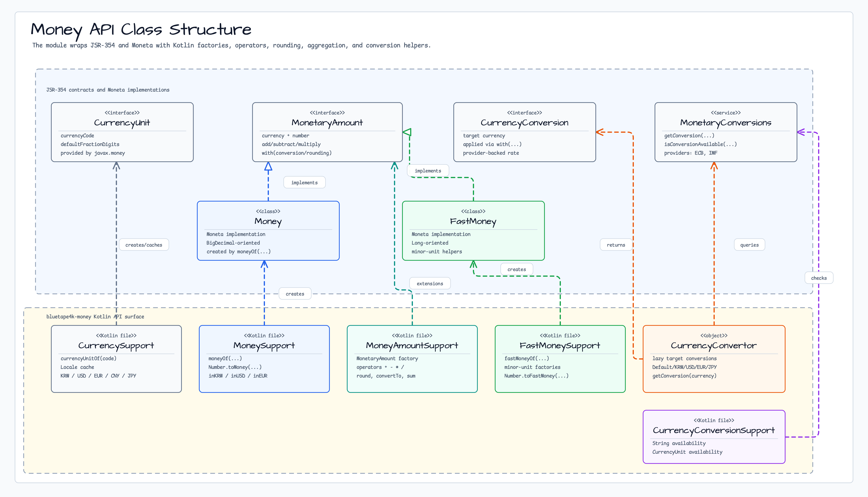Screen dimensions: 868x497
Task: Click 'Default/KRW/USD/EUR/JPY' text
Action: click(684, 367)
